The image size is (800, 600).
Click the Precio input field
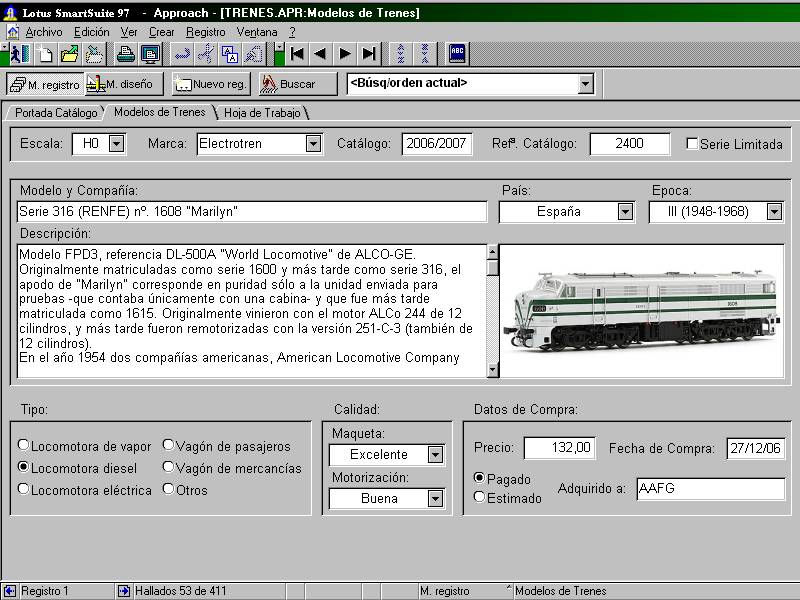pyautogui.click(x=560, y=448)
